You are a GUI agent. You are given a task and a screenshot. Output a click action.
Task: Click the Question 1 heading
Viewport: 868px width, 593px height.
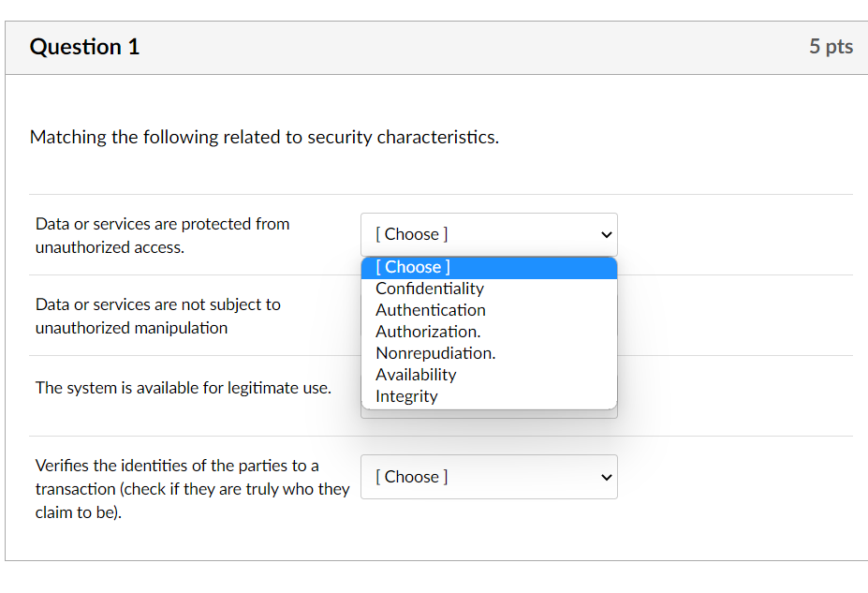coord(85,47)
